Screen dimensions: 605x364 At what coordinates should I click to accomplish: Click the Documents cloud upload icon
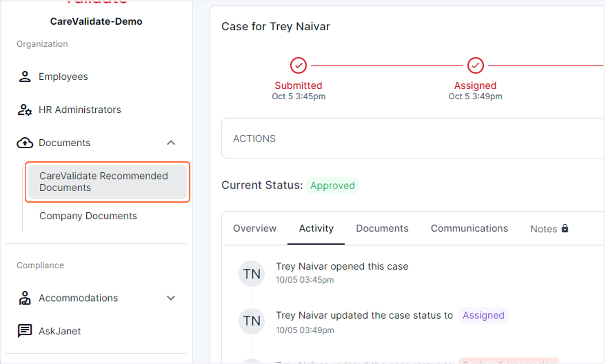pyautogui.click(x=25, y=143)
